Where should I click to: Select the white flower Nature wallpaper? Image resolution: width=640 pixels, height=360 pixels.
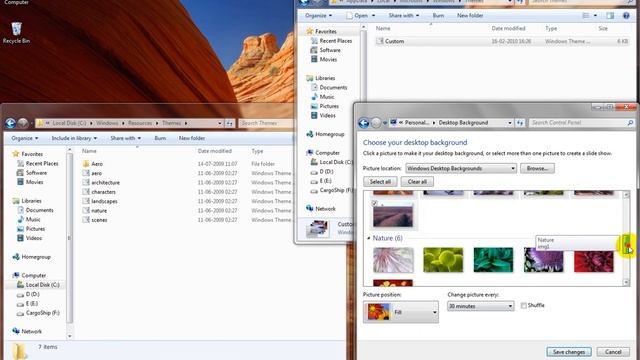coord(393,260)
